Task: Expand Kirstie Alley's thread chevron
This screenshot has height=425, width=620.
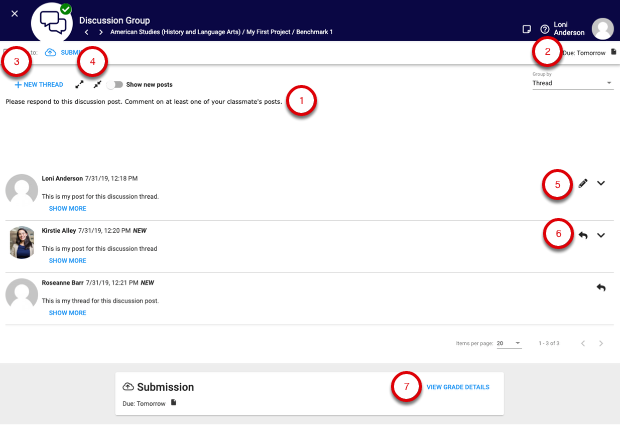Action: tap(601, 235)
